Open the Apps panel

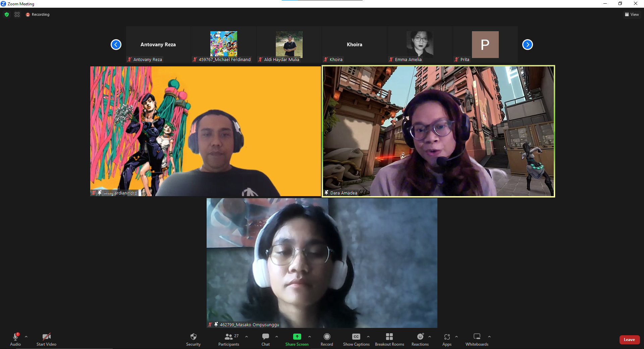tap(447, 339)
